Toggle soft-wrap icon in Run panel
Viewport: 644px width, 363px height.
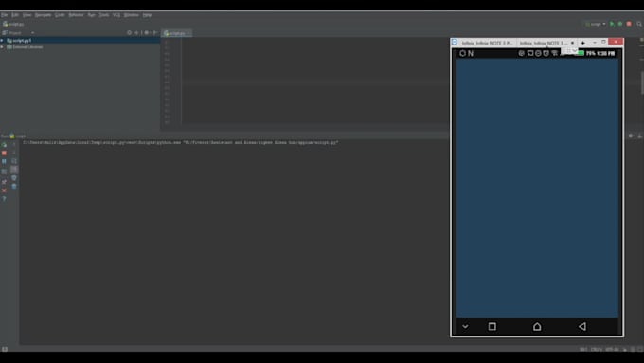14,161
